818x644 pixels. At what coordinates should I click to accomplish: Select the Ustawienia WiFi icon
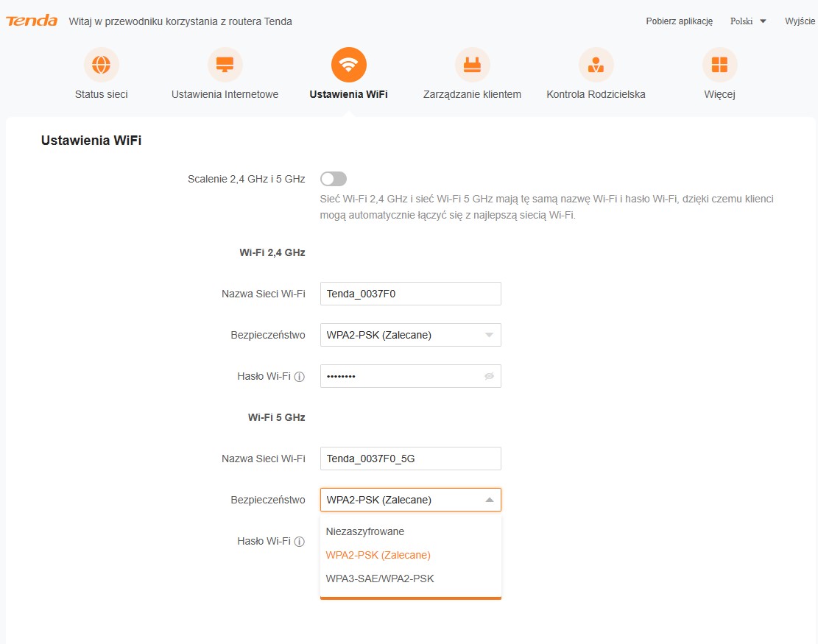pyautogui.click(x=348, y=65)
